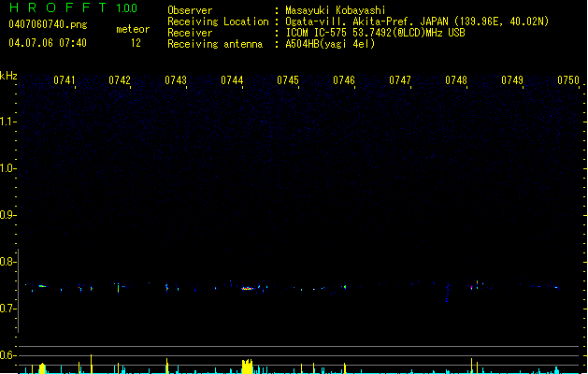Screen dimensions: 588x374
Task: Click the kHz axis unit label
Action: [8, 76]
